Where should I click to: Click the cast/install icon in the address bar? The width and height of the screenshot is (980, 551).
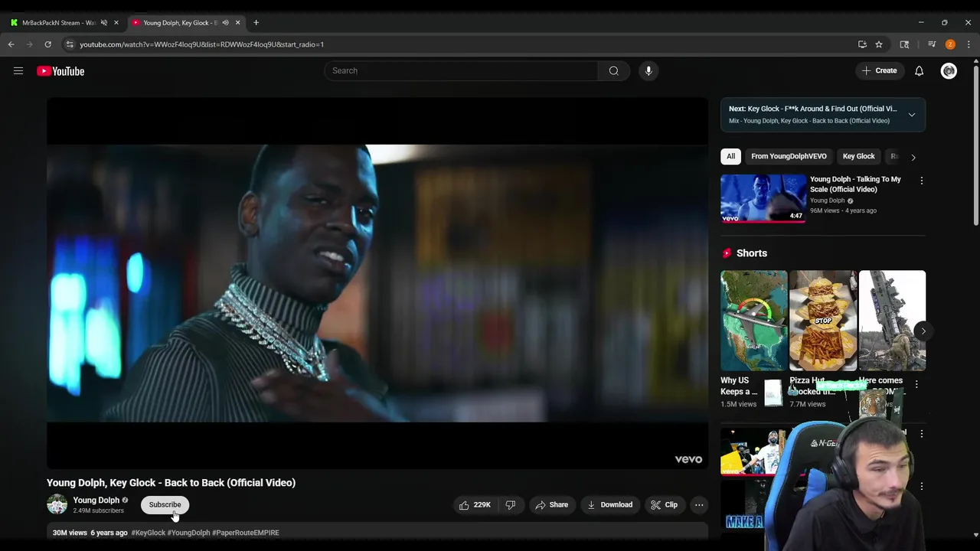(x=862, y=44)
